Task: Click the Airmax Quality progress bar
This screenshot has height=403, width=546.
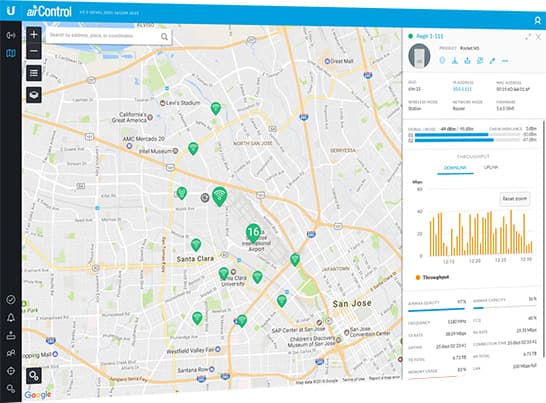Action: click(437, 309)
